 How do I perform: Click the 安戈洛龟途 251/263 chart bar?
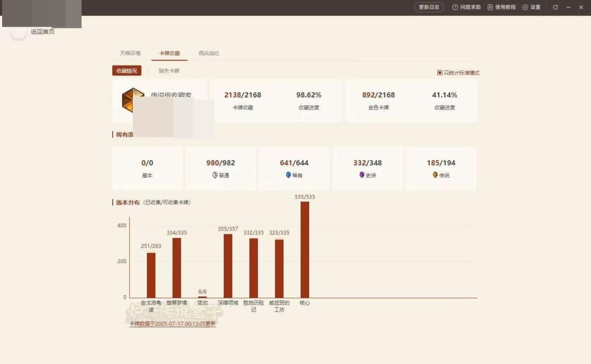click(x=151, y=275)
